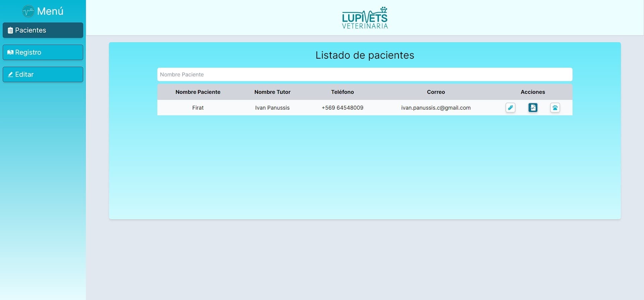Open the Pacientes menu item

(x=43, y=30)
